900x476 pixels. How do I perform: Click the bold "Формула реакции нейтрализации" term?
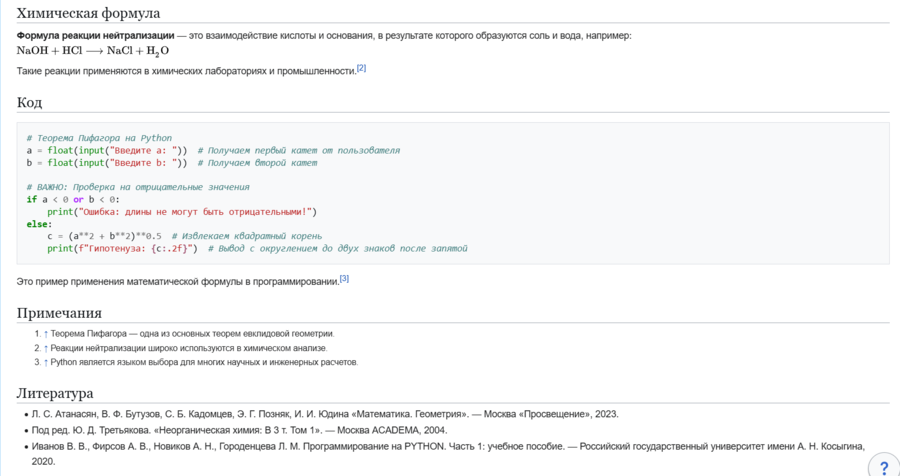95,36
